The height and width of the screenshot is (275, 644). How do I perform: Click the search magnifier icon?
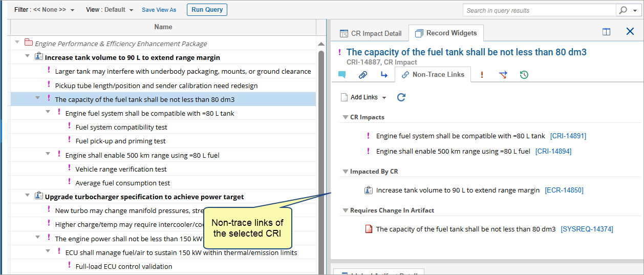click(623, 10)
